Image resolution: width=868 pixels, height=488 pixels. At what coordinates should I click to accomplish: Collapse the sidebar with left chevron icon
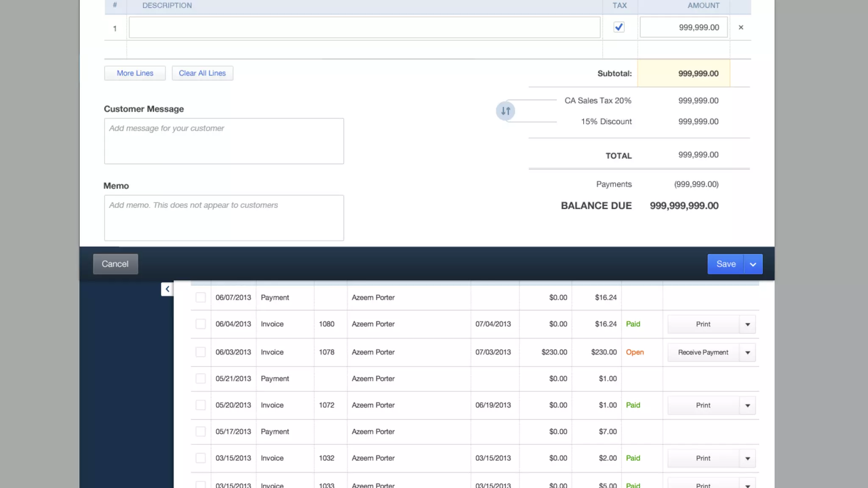pyautogui.click(x=167, y=289)
